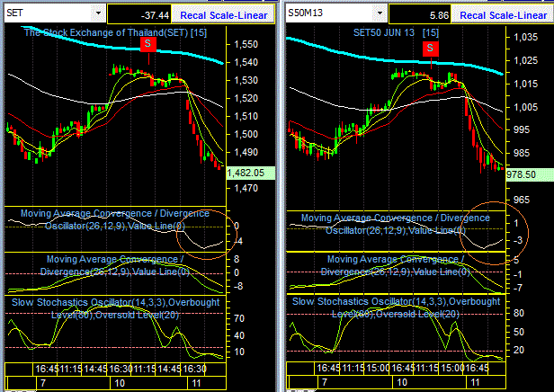Click Slow Stochastics Oscillator label in SET chart
The height and width of the screenshot is (392, 554).
pos(115,308)
